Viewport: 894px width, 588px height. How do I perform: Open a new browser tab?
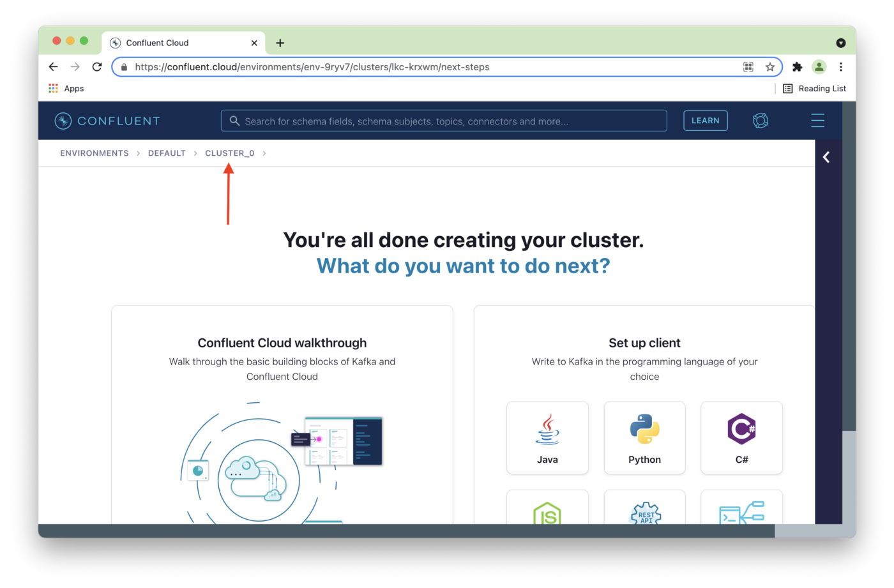click(x=280, y=43)
